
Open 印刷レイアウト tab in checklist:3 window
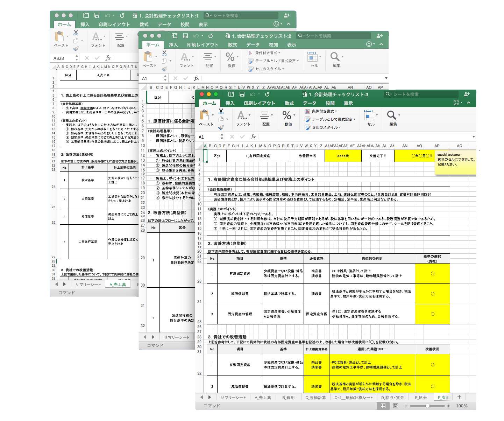(x=260, y=103)
